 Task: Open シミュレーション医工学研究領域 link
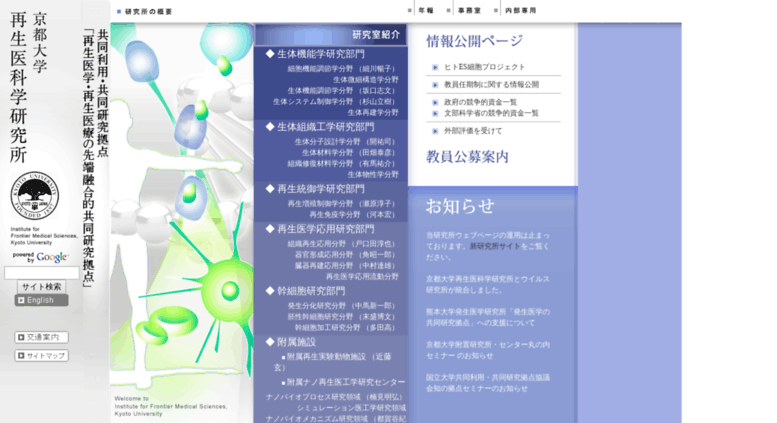click(x=351, y=408)
